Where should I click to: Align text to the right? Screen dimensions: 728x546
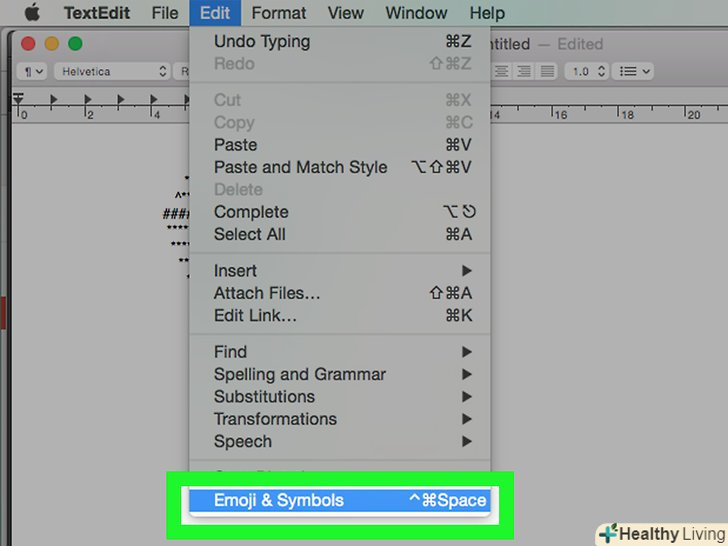(x=524, y=72)
